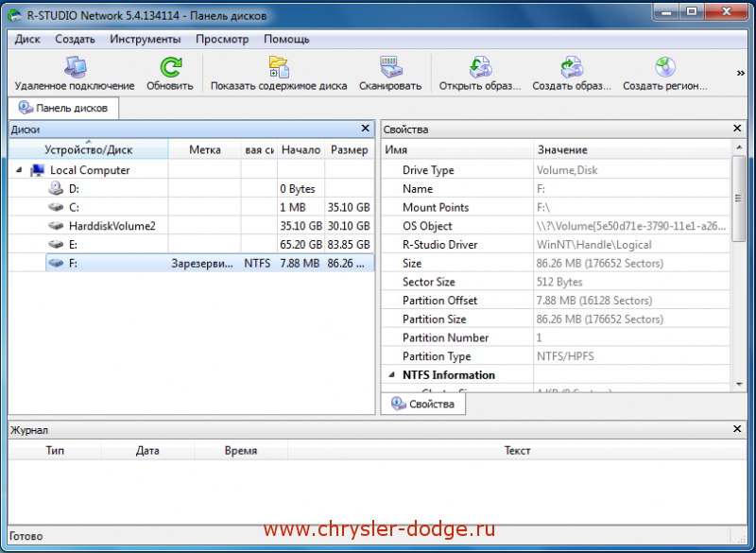The width and height of the screenshot is (756, 553).
Task: Sort by the Устройство/Диск column header
Action: [x=88, y=149]
